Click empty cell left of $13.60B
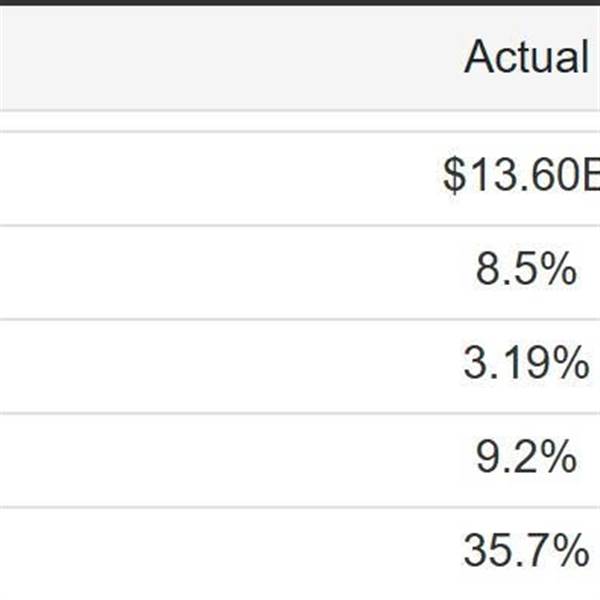 coord(200,177)
